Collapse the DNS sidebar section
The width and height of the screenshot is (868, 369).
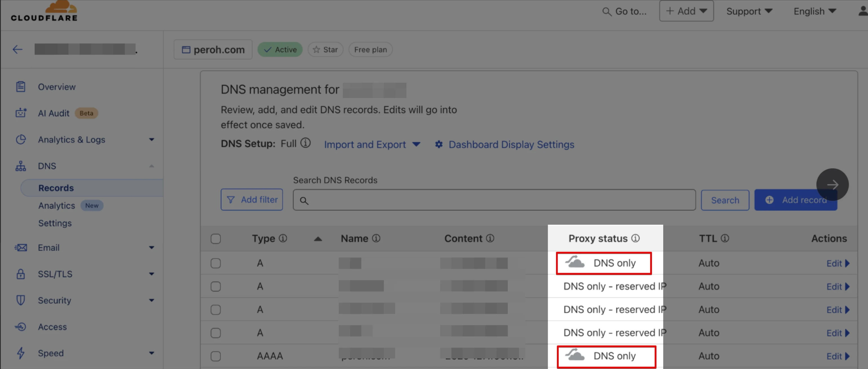tap(152, 166)
